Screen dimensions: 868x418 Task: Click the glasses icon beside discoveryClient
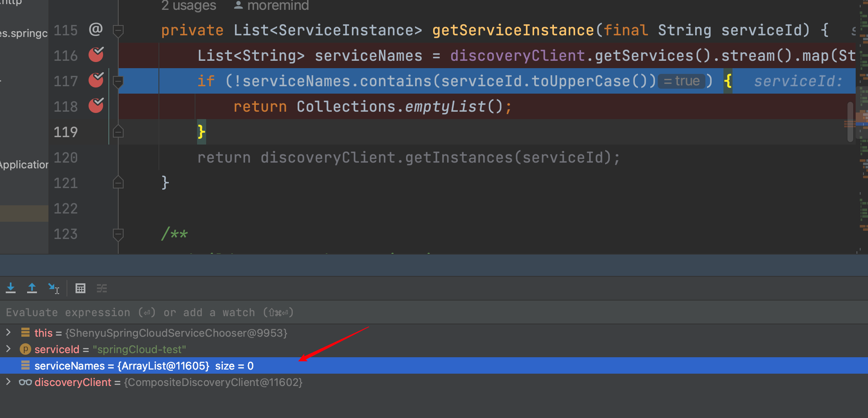tap(25, 382)
